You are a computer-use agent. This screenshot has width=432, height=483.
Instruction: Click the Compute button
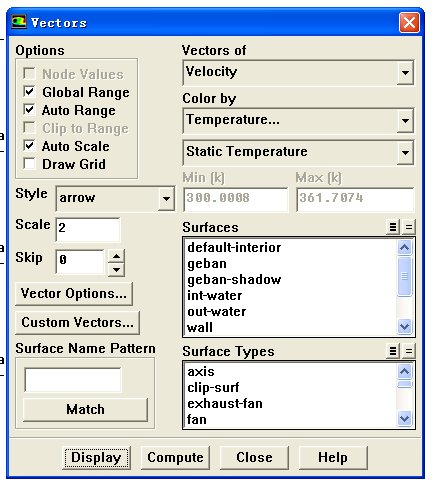[x=175, y=458]
